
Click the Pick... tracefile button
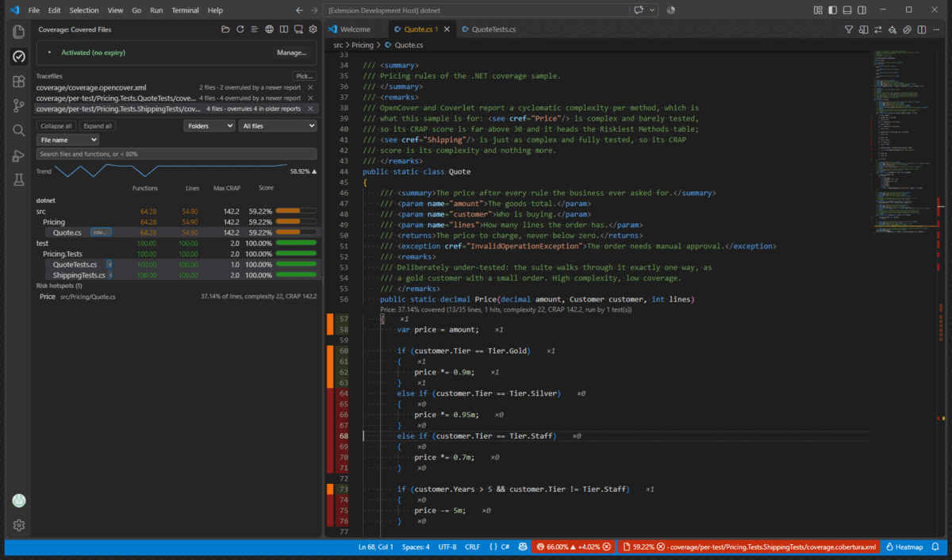(305, 76)
